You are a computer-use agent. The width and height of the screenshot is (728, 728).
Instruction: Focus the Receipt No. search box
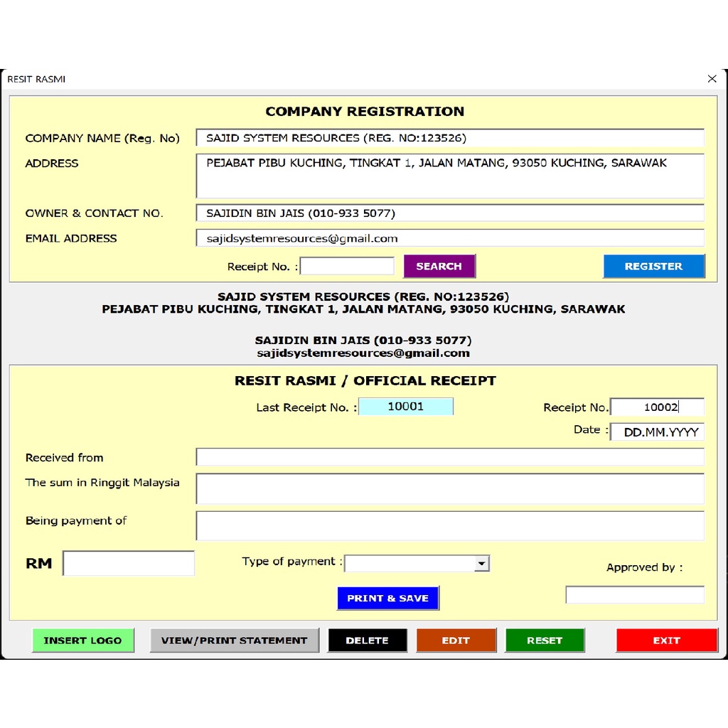coord(347,266)
